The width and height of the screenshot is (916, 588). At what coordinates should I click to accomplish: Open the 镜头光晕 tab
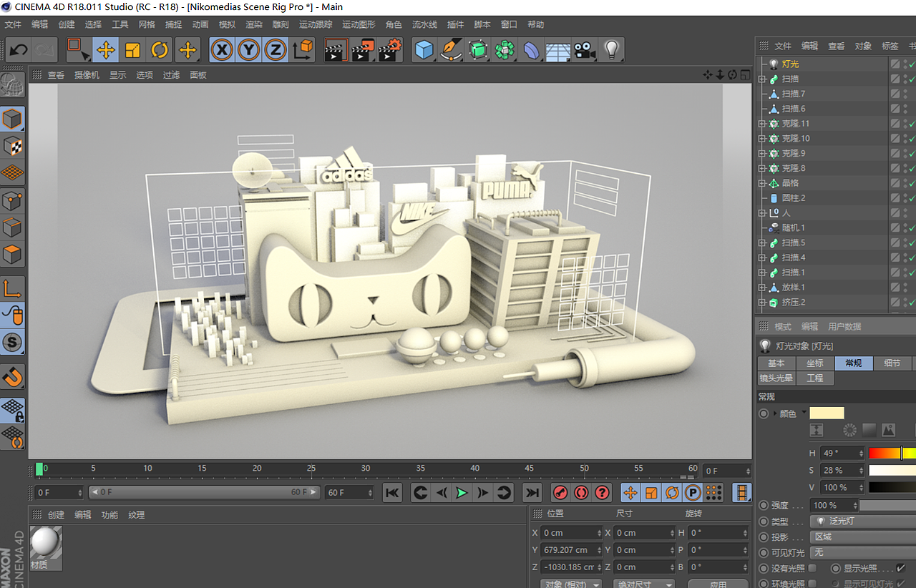coord(776,378)
